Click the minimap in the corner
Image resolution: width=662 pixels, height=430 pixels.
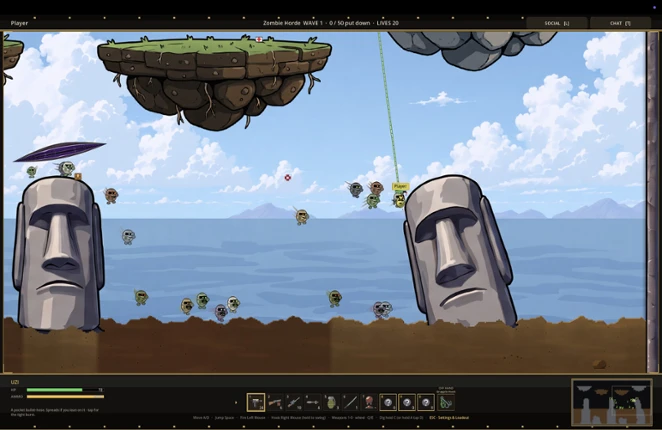coord(612,402)
